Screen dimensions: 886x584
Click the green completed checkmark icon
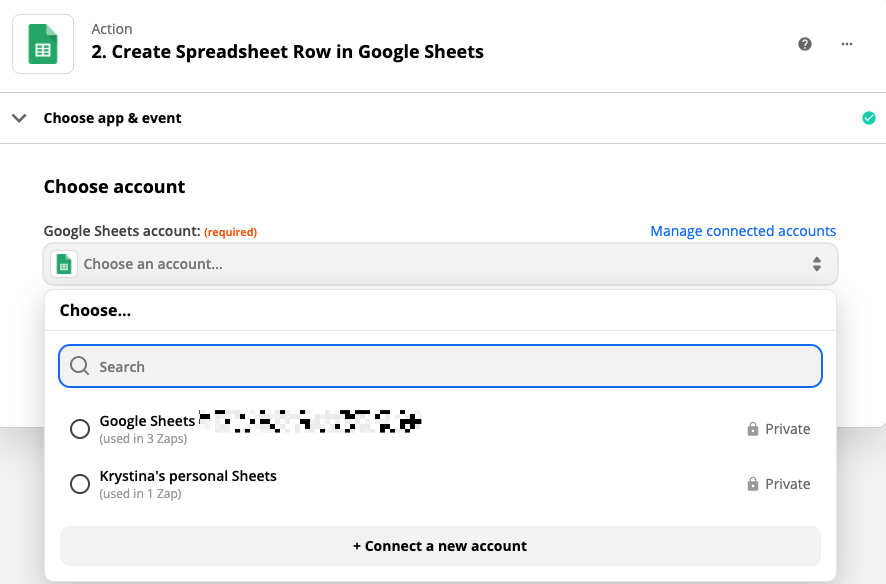coord(868,118)
